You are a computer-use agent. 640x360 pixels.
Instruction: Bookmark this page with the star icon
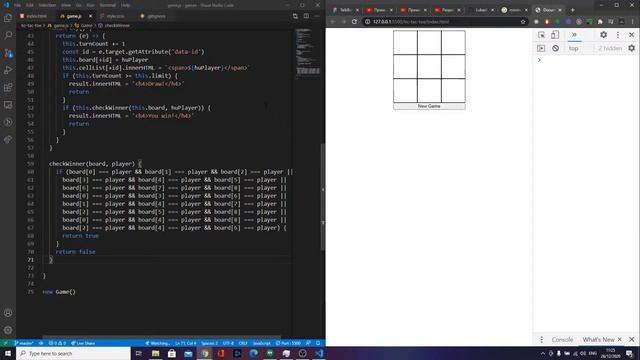[523, 22]
